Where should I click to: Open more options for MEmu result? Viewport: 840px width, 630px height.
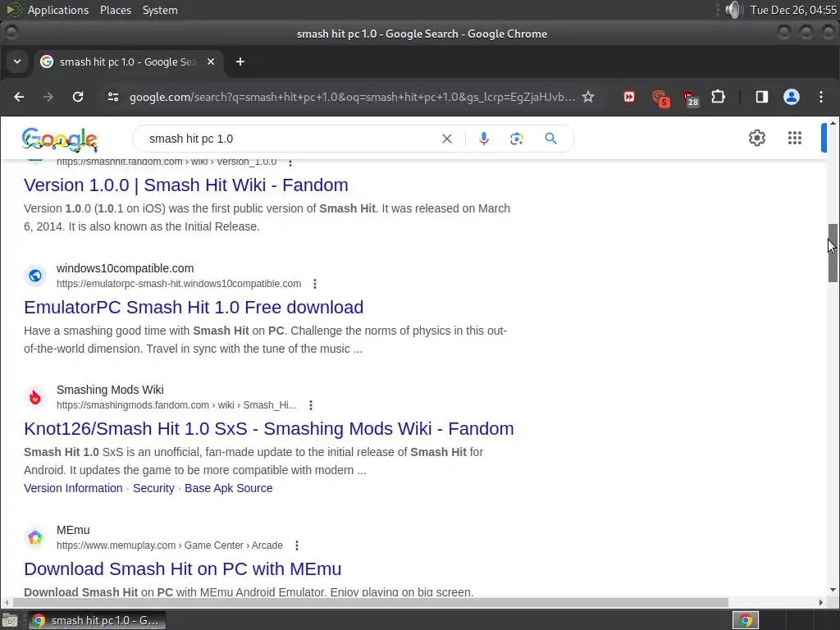point(297,546)
